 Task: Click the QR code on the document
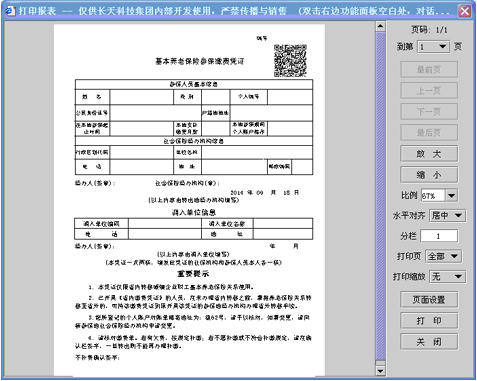click(x=290, y=61)
